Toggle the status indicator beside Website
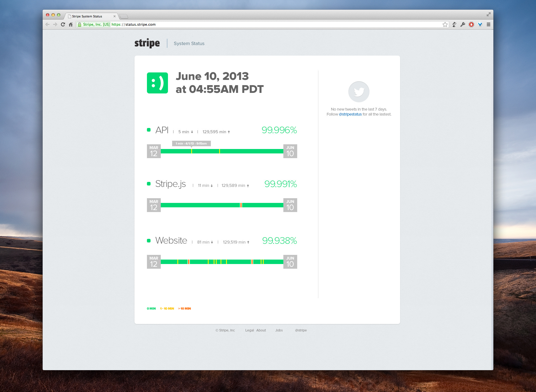 click(148, 240)
